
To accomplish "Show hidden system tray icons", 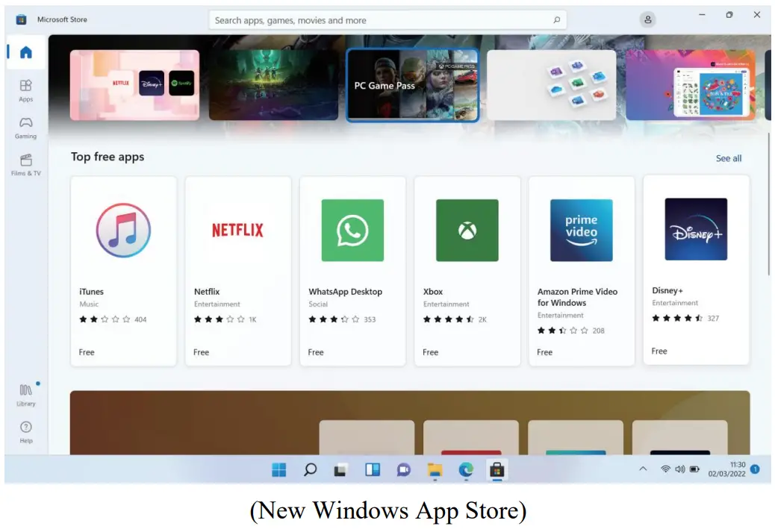I will click(x=642, y=469).
